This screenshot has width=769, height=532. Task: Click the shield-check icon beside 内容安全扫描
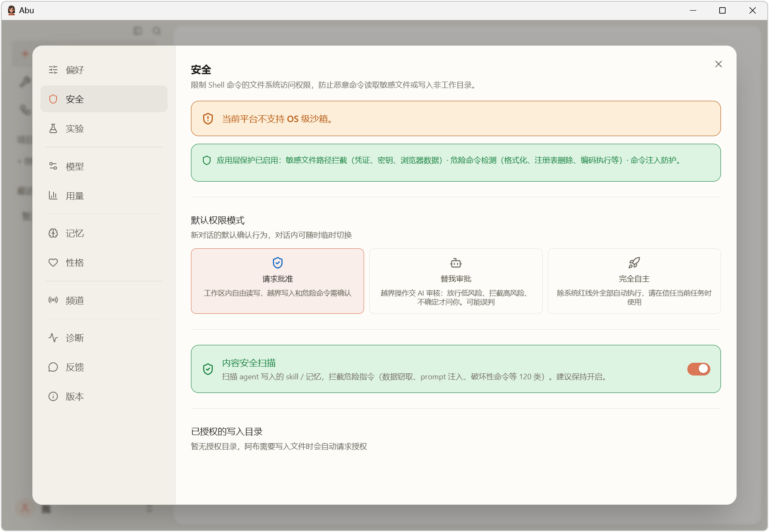(x=208, y=369)
